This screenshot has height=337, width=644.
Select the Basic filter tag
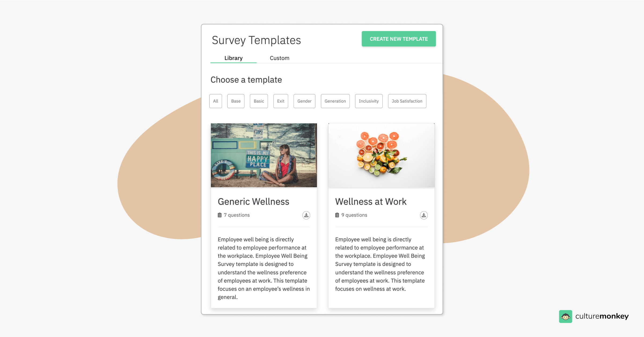click(258, 101)
